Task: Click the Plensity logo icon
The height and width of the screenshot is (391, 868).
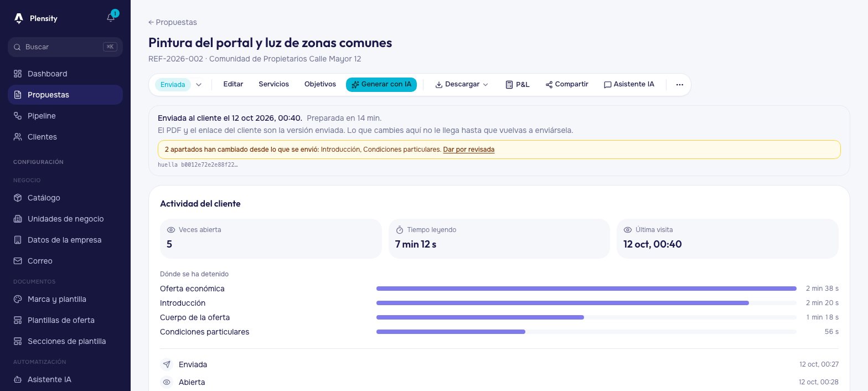Action: pyautogui.click(x=19, y=18)
